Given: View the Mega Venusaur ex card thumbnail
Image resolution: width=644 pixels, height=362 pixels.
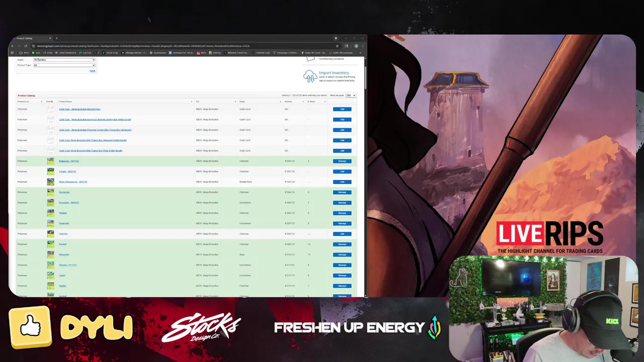Looking at the screenshot, I should (50, 182).
